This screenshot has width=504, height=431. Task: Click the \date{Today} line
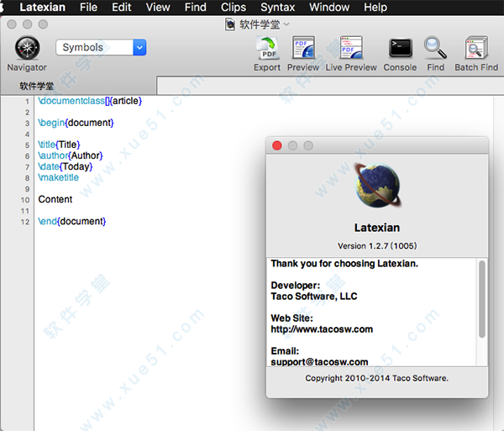tap(66, 166)
